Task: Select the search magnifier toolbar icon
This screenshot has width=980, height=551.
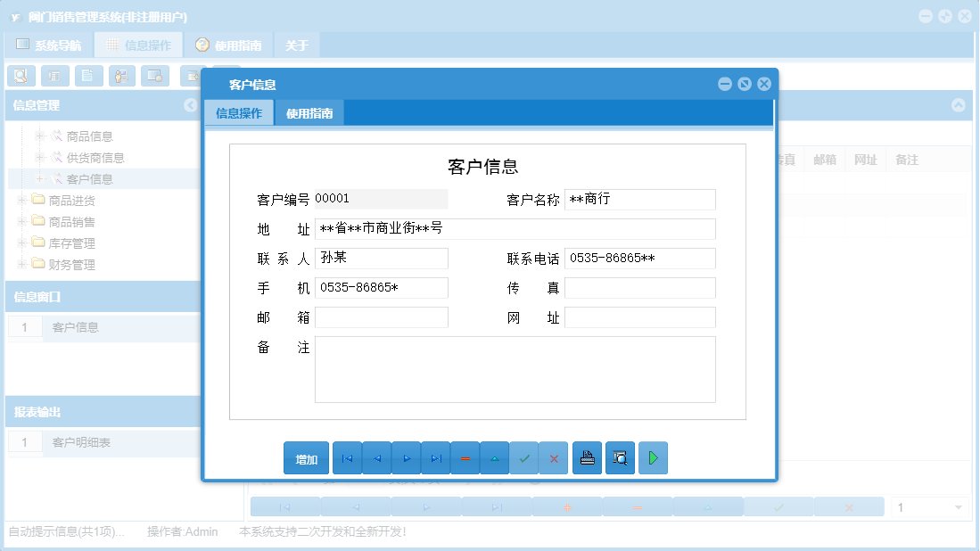Action: click(21, 76)
